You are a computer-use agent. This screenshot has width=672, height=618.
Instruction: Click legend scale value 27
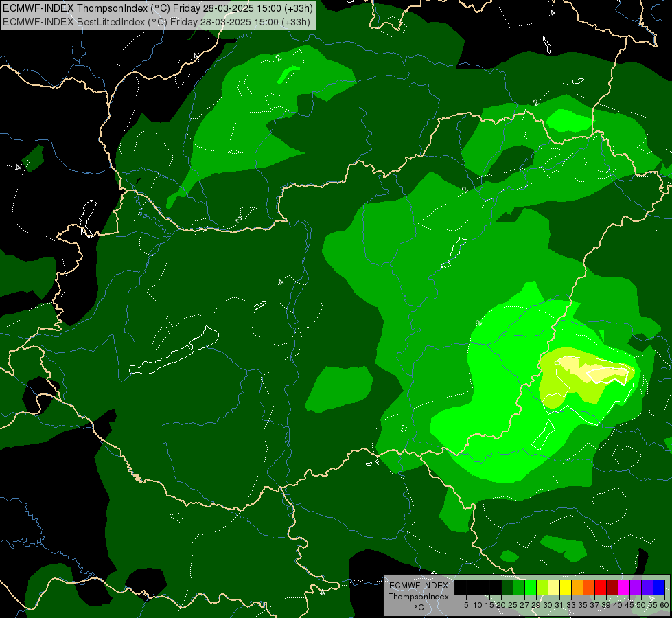524,605
